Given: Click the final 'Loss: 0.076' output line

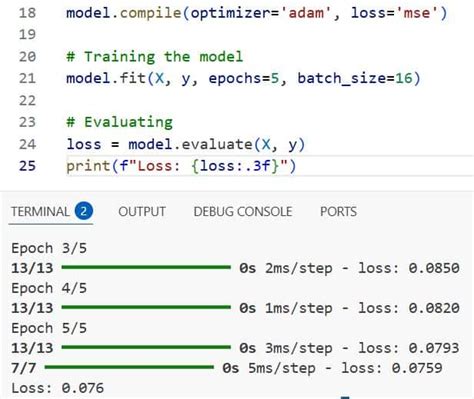Looking at the screenshot, I should (x=58, y=388).
